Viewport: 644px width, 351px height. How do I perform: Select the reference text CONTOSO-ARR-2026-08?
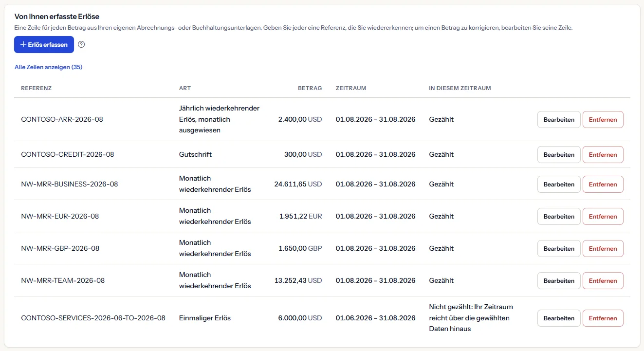click(x=62, y=119)
